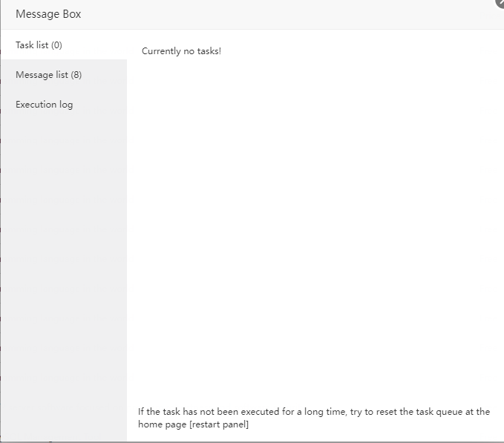
Task: Switch to the Message list tab
Action: click(48, 75)
